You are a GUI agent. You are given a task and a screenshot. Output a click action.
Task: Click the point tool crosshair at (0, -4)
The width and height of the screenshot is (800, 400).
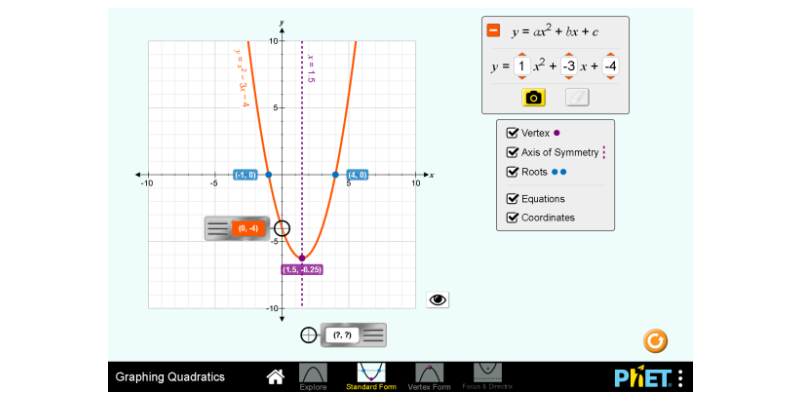pos(282,229)
